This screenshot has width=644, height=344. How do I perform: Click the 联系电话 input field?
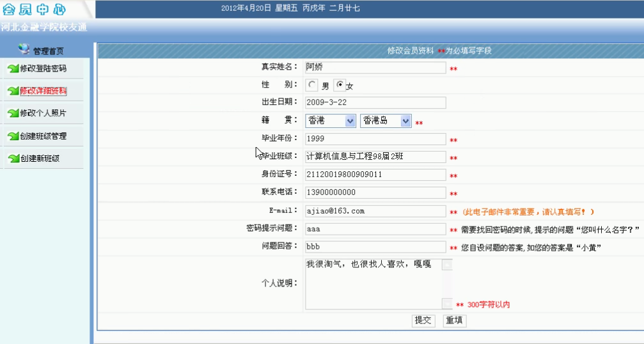coord(375,192)
